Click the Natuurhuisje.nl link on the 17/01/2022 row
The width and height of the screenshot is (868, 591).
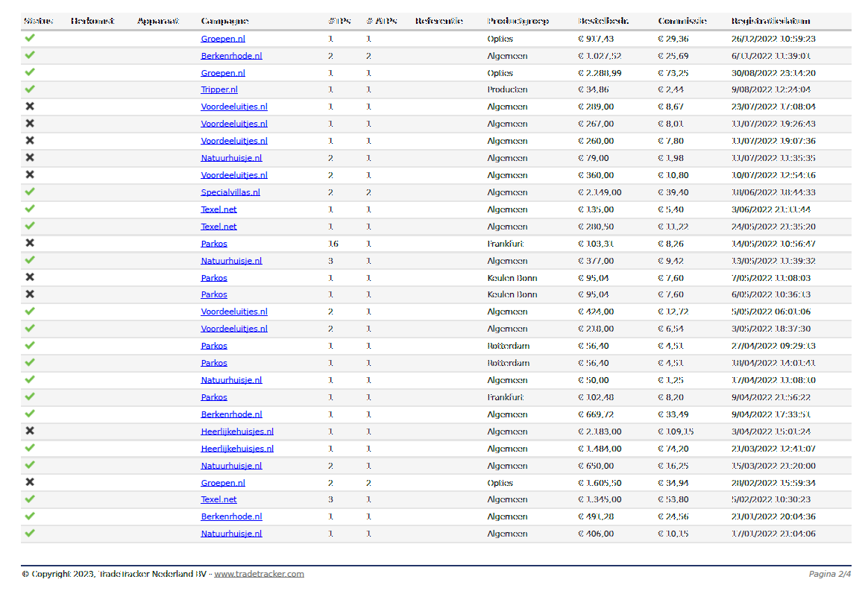tap(231, 534)
